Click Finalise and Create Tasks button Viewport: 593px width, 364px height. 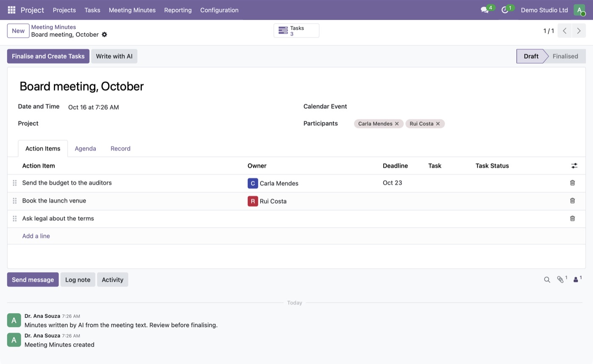(48, 56)
